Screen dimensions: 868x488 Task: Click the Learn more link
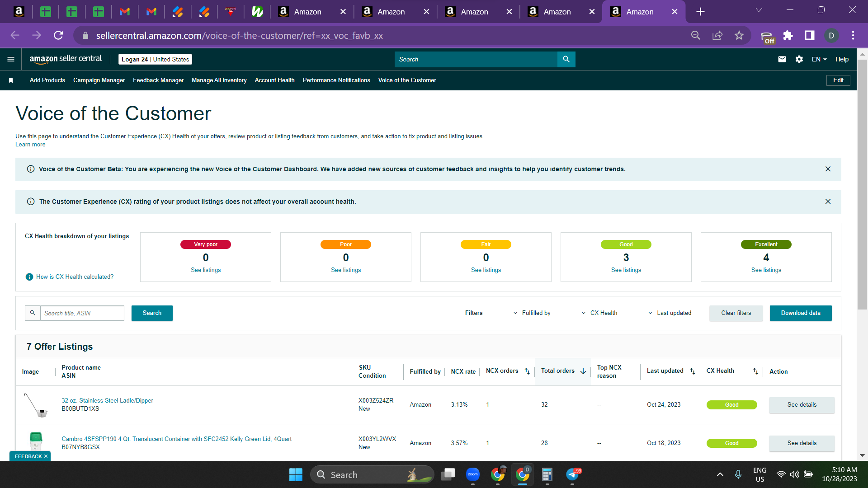[30, 145]
